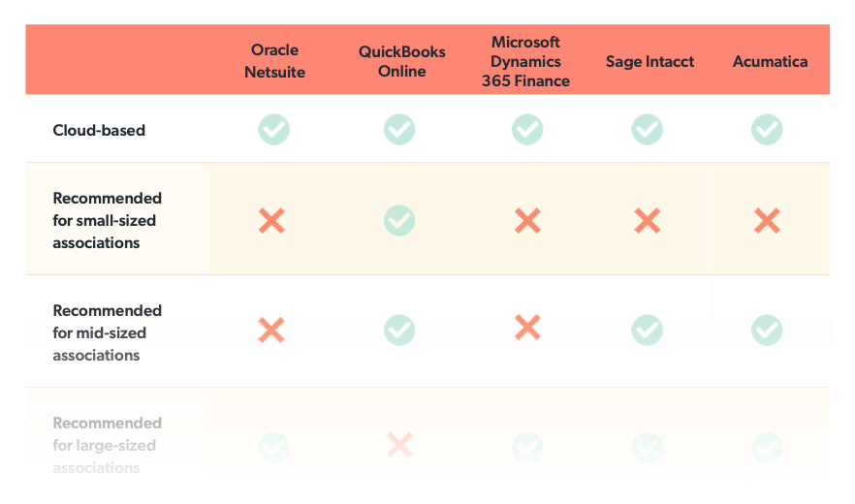Click Acumatica cloud-based checkmark
This screenshot has width=855, height=504.
coord(767,129)
